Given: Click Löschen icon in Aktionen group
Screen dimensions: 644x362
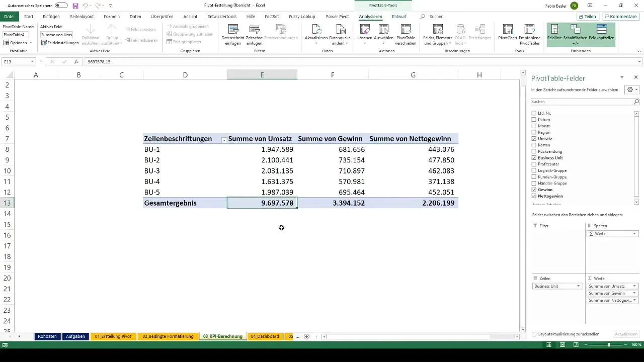Looking at the screenshot, I should 364,29.
